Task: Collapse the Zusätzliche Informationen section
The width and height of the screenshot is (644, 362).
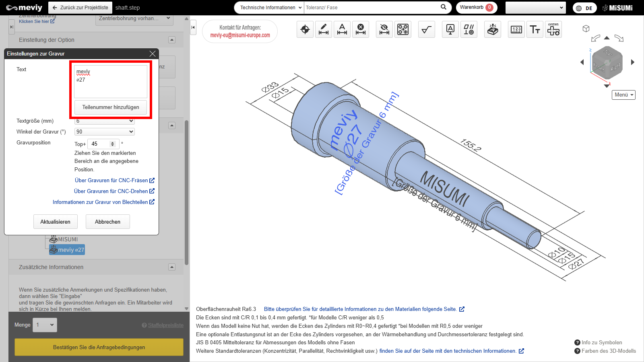Action: click(x=172, y=267)
